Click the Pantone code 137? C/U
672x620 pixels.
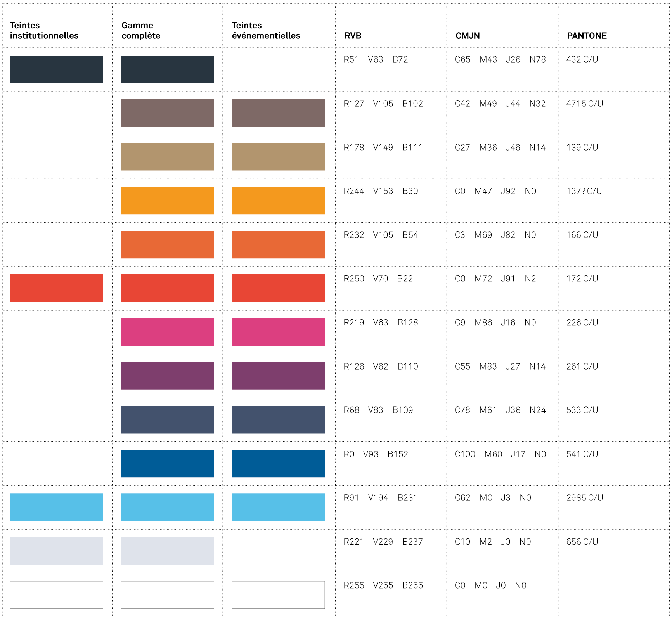coord(584,191)
